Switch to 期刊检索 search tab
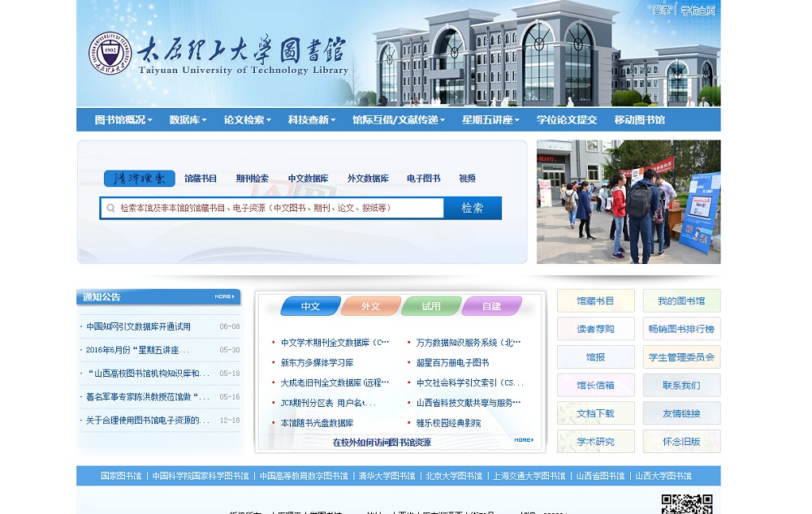 [x=253, y=179]
